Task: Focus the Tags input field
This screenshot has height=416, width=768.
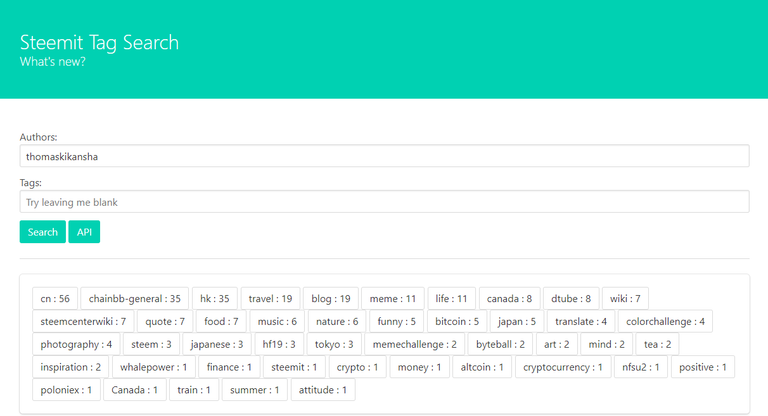Action: click(384, 202)
